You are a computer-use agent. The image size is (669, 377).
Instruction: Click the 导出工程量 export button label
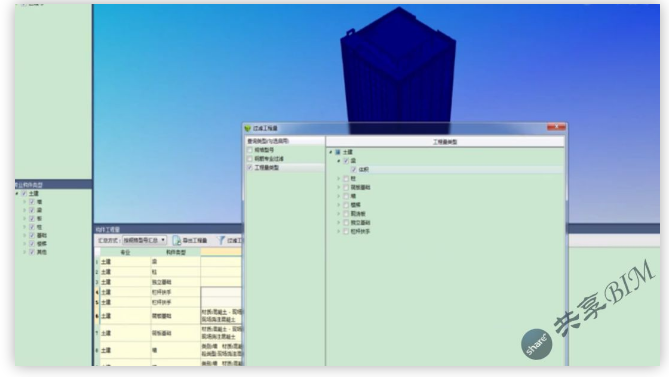[x=195, y=241]
